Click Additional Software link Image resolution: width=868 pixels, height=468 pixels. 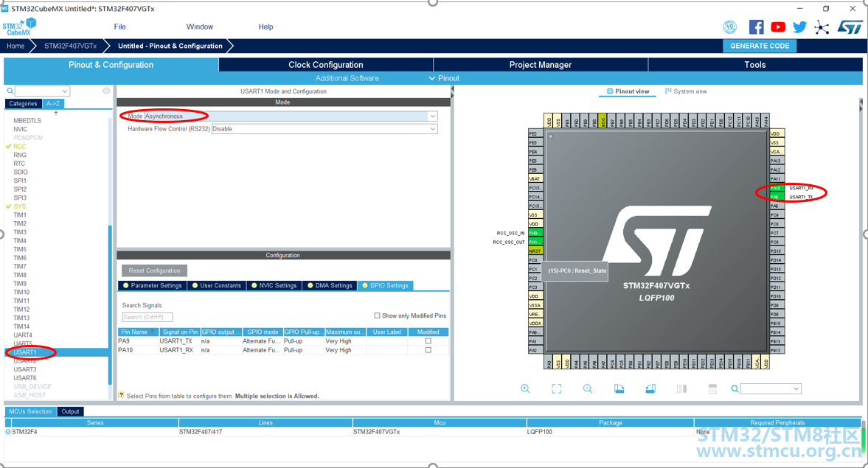[x=347, y=78]
